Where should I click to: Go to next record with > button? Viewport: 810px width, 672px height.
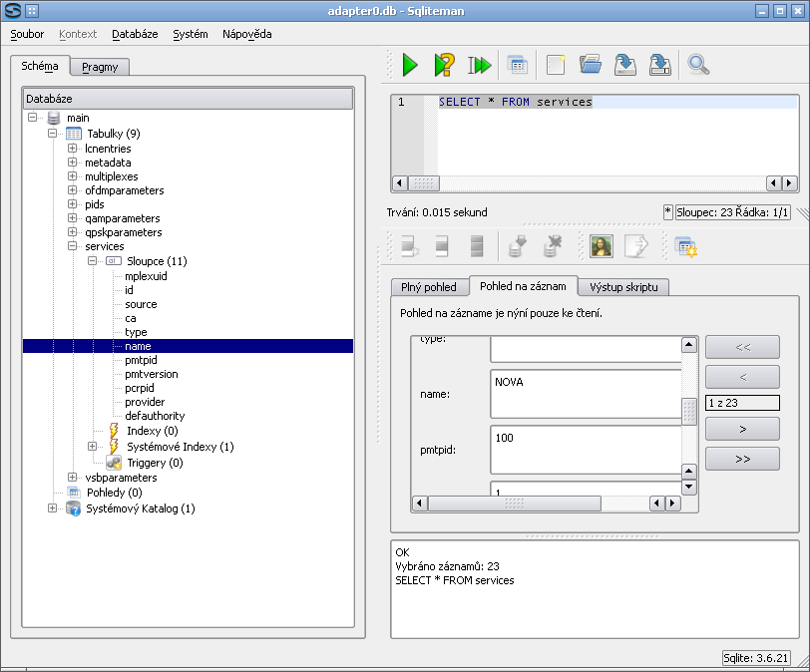click(x=742, y=429)
